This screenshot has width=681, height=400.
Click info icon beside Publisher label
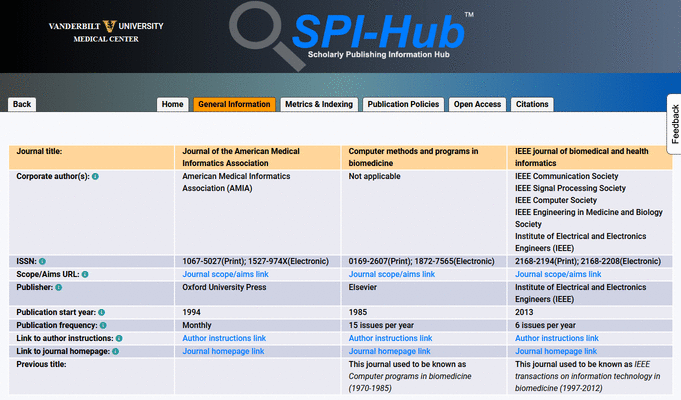point(59,288)
